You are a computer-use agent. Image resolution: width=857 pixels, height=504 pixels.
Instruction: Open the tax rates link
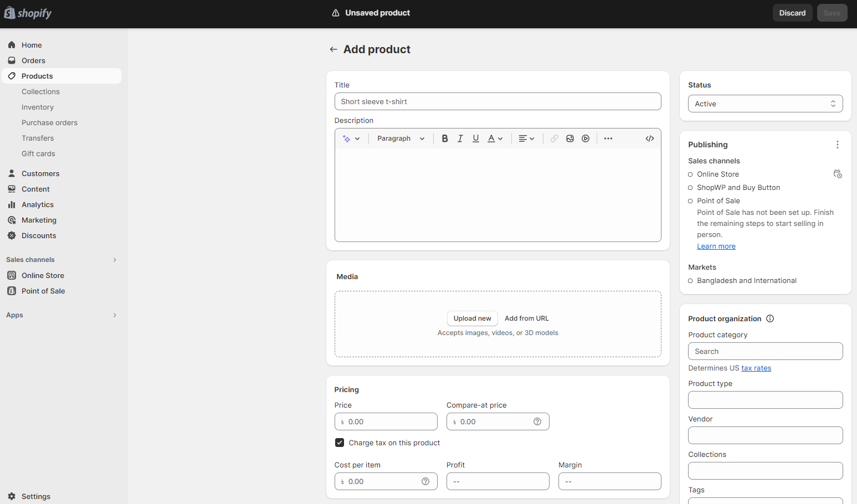(756, 368)
